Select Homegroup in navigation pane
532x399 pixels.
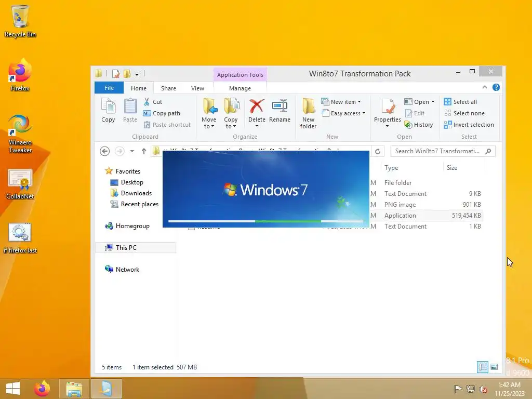127,226
